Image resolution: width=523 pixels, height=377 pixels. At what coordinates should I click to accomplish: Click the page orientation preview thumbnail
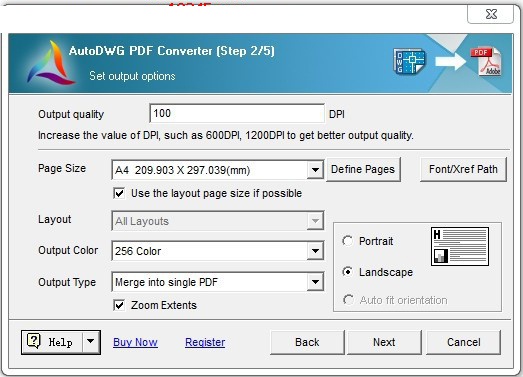[460, 246]
